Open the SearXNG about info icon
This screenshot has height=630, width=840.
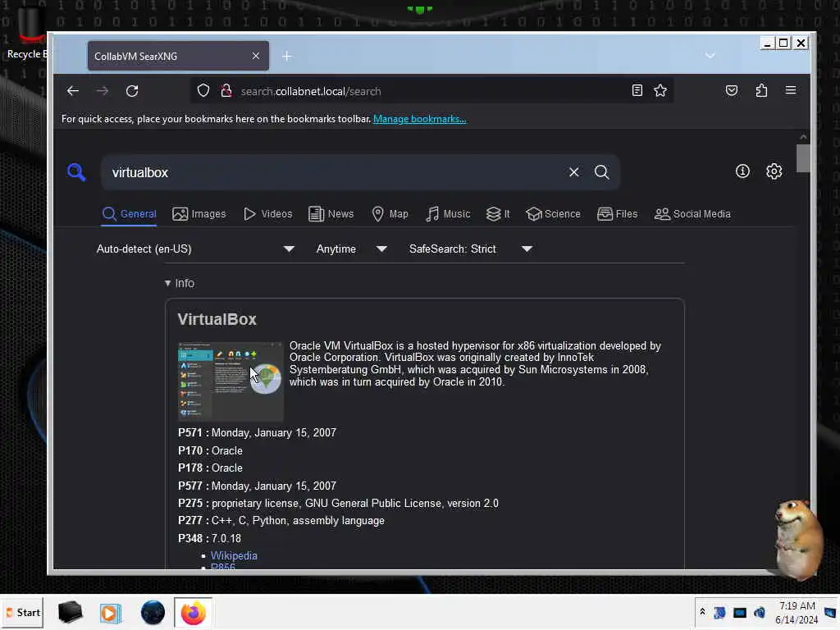(742, 171)
